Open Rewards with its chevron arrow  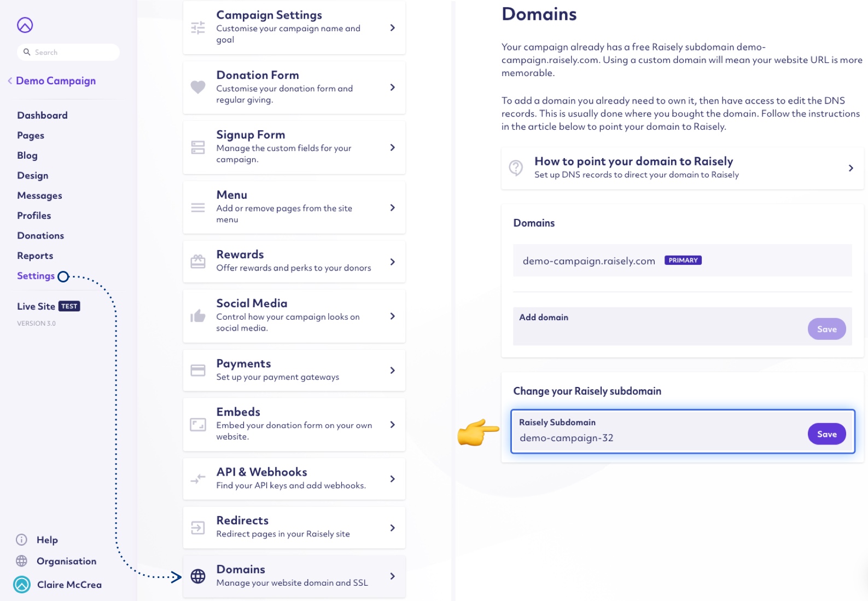[392, 262]
